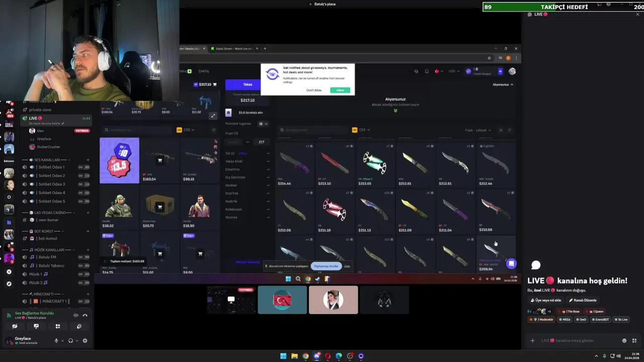
Task: Toggle screen share in voice panel
Action: (x=36, y=326)
